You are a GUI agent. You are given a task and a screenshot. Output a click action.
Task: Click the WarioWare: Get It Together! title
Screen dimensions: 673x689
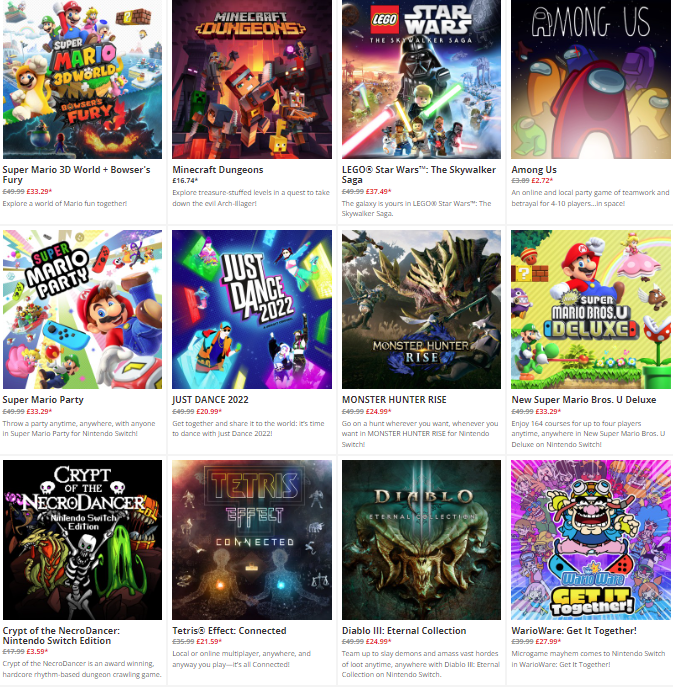(574, 631)
